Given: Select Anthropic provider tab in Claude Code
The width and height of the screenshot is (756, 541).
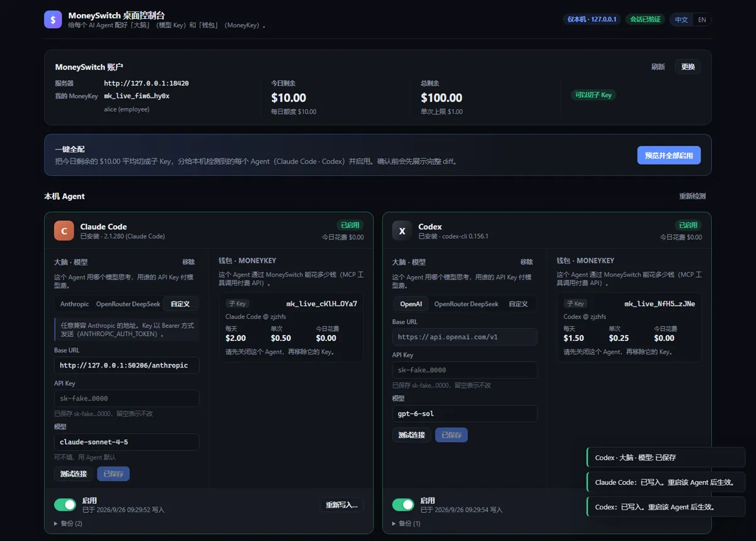Looking at the screenshot, I should 74,304.
